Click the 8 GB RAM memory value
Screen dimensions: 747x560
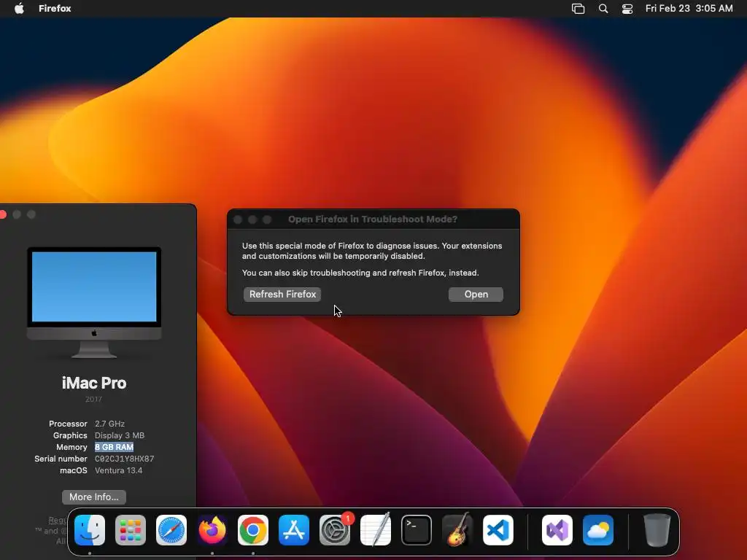[114, 447]
